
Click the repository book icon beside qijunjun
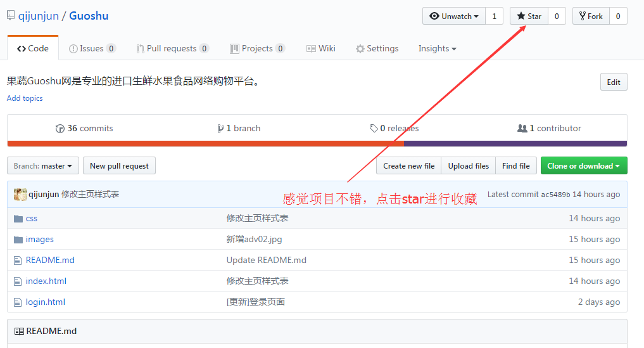tap(11, 16)
